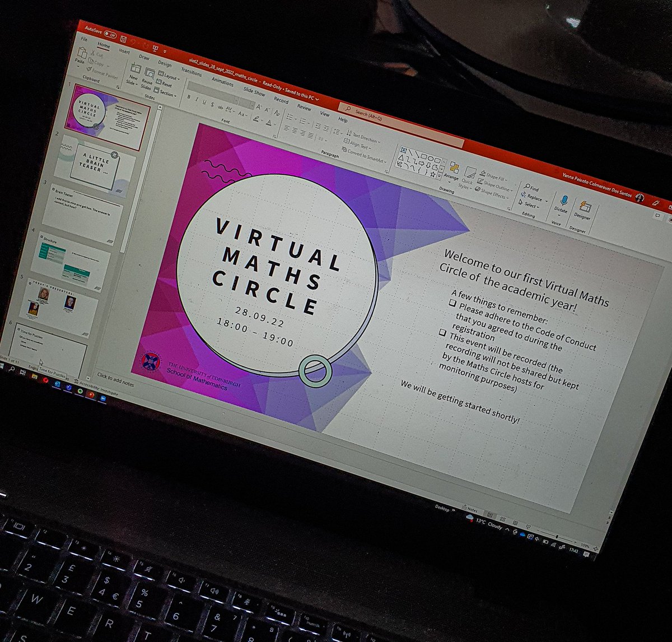
Task: Increase font size with the larger A icon
Action: pos(258,107)
